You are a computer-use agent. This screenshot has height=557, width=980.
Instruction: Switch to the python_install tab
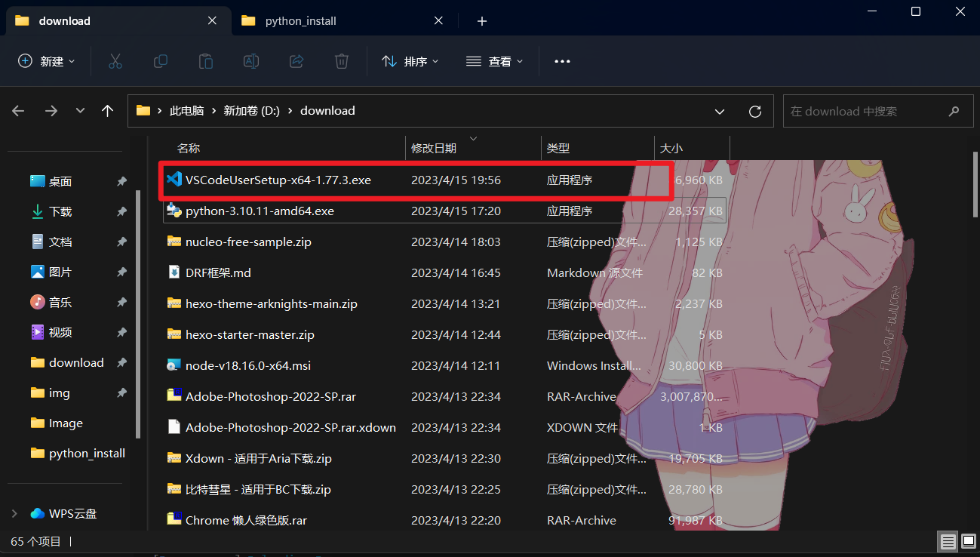click(x=300, y=21)
